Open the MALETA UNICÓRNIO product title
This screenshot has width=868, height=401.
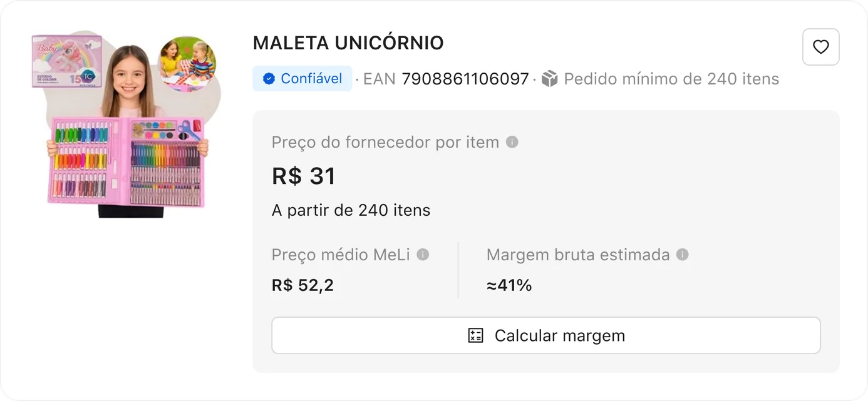click(x=348, y=43)
